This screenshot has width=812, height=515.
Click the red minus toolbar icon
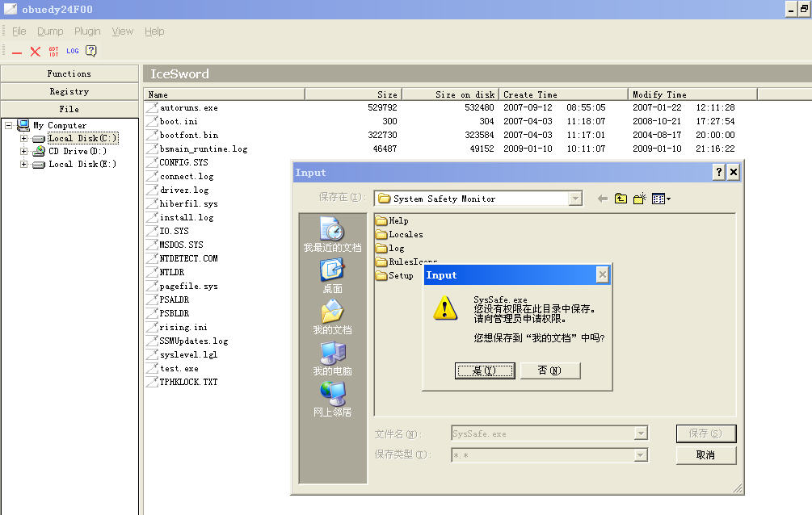pos(17,52)
